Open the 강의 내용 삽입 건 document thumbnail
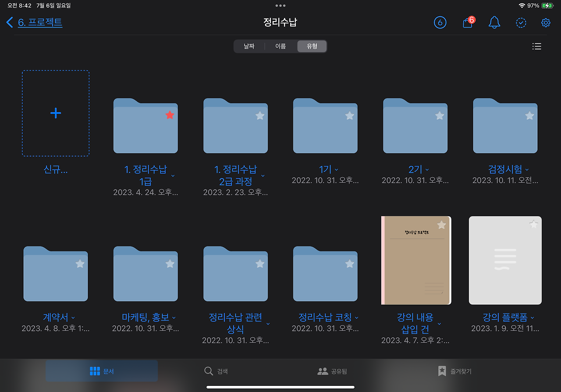The height and width of the screenshot is (392, 561). pyautogui.click(x=415, y=260)
